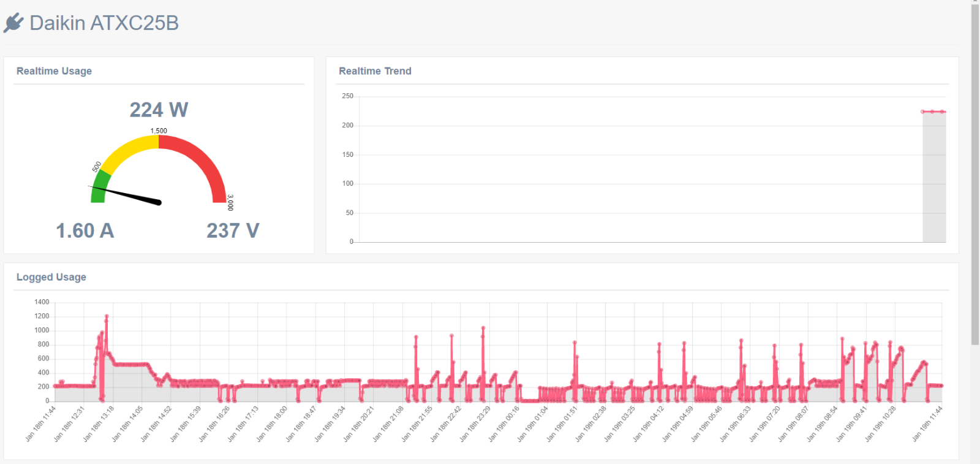Click the gray bar in Realtime Trend

(x=934, y=177)
